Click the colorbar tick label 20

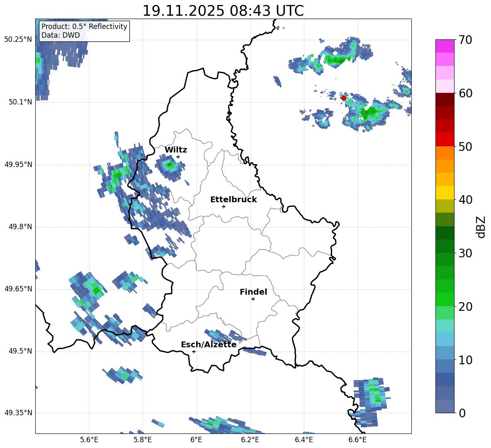[x=465, y=307]
